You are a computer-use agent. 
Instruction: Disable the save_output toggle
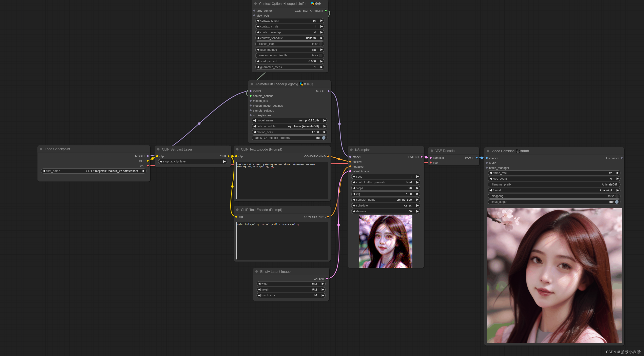tap(617, 202)
